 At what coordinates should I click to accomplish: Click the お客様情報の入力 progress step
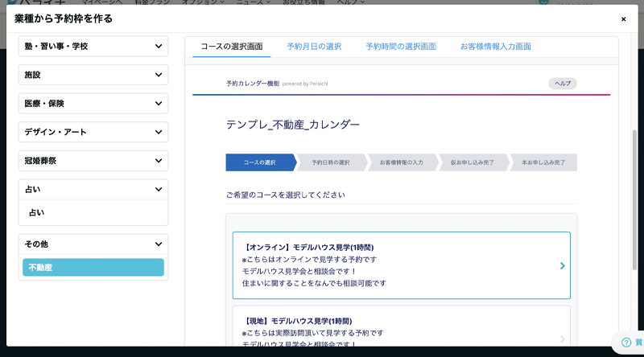[401, 162]
